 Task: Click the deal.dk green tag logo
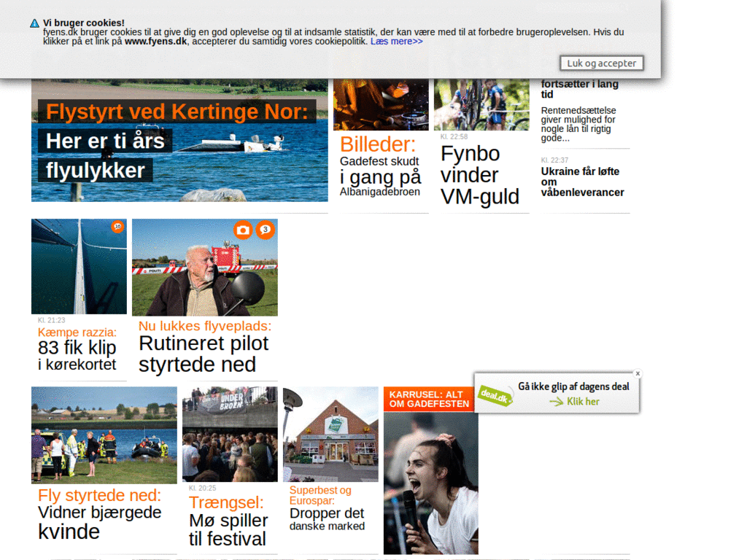[495, 396]
